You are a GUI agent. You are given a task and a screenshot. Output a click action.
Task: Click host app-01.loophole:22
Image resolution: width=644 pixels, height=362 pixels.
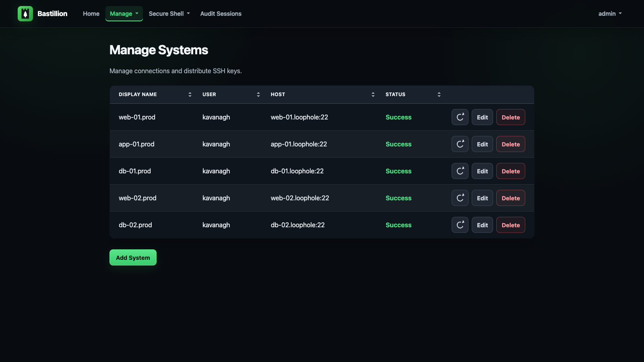299,144
